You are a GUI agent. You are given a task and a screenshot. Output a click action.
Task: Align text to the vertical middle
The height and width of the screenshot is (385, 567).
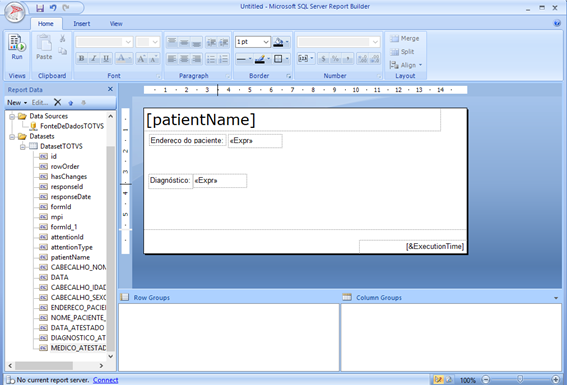coord(184,42)
